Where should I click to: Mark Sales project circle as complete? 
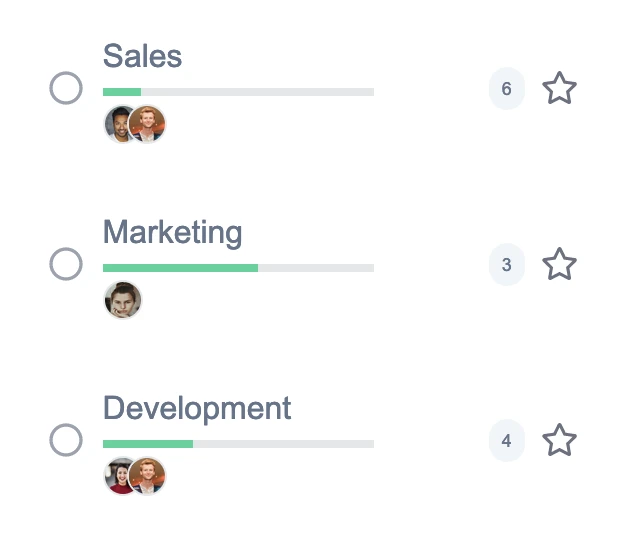pos(66,89)
